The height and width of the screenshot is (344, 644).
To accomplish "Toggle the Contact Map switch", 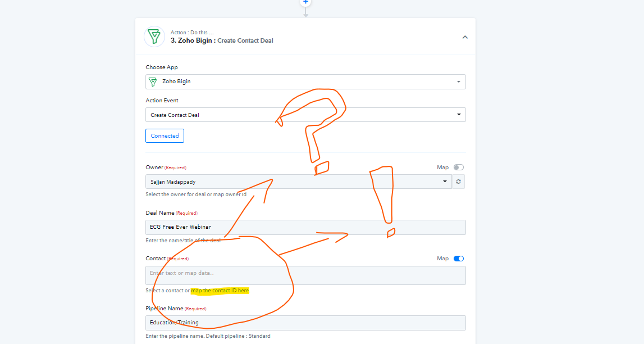I will point(458,259).
